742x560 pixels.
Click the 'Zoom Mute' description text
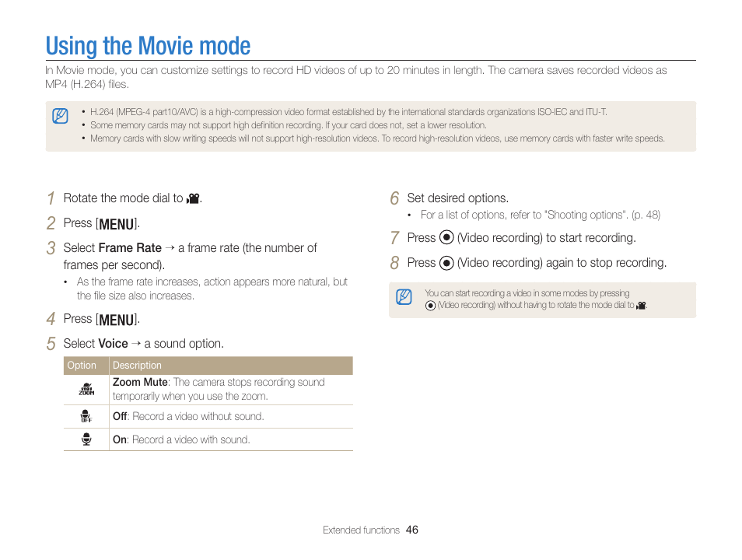tap(219, 389)
